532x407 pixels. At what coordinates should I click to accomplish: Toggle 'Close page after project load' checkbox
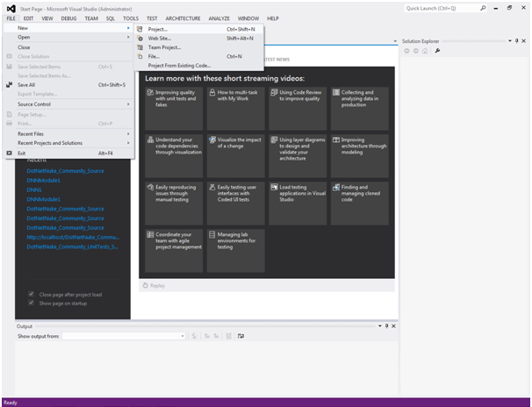(x=32, y=294)
